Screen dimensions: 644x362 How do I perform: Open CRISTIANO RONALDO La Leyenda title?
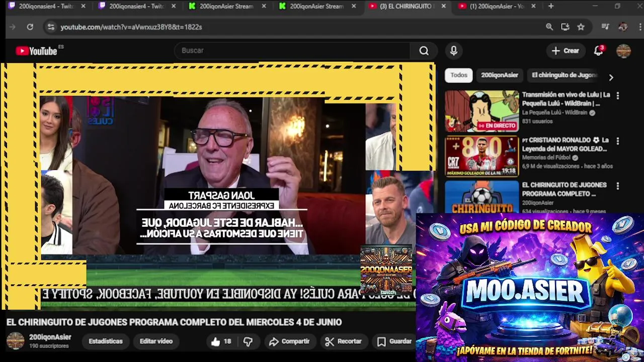pyautogui.click(x=565, y=144)
